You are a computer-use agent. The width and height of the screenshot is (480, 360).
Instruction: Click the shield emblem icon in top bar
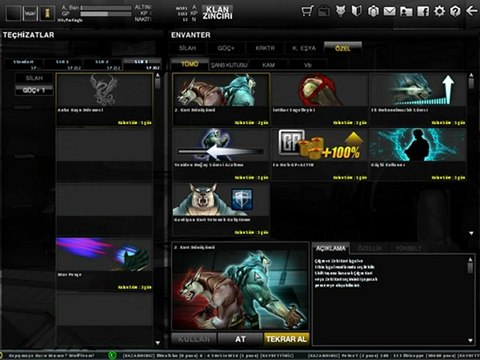[x=357, y=12]
